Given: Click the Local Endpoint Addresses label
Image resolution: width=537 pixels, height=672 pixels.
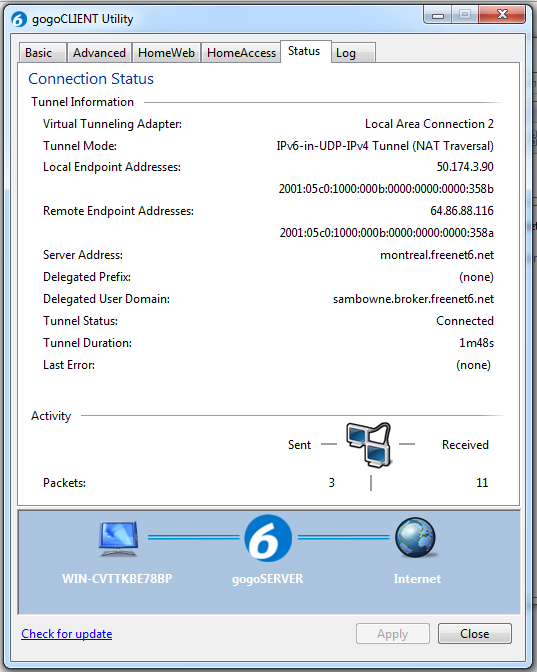Looking at the screenshot, I should coord(112,167).
